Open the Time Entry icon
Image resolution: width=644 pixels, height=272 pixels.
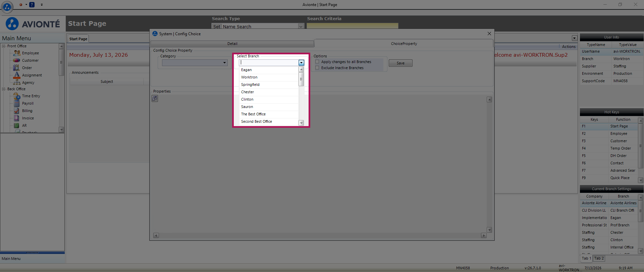(17, 96)
